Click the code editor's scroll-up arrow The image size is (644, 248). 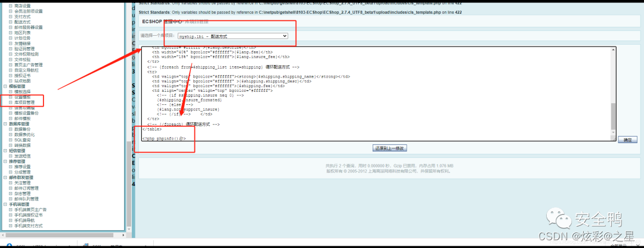[x=614, y=49]
